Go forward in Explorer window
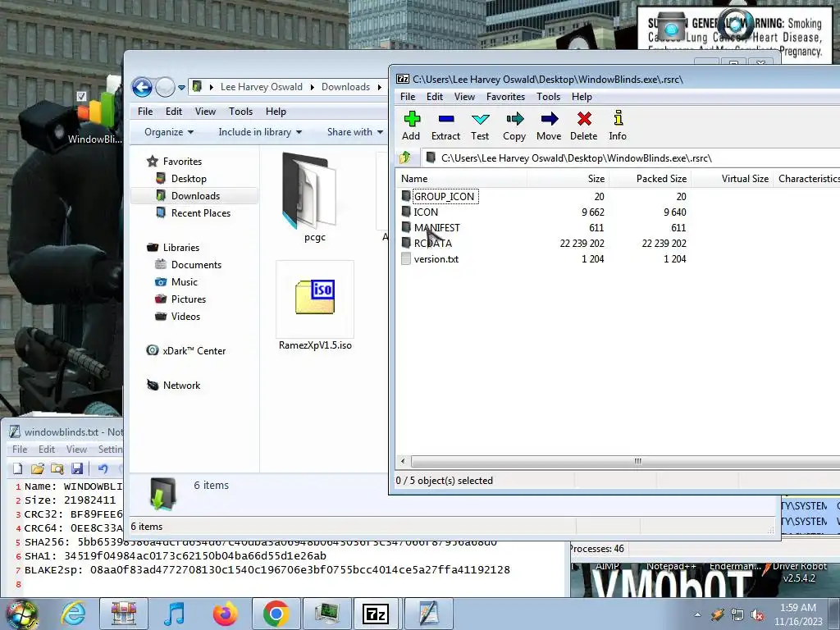This screenshot has width=840, height=630. pos(165,87)
